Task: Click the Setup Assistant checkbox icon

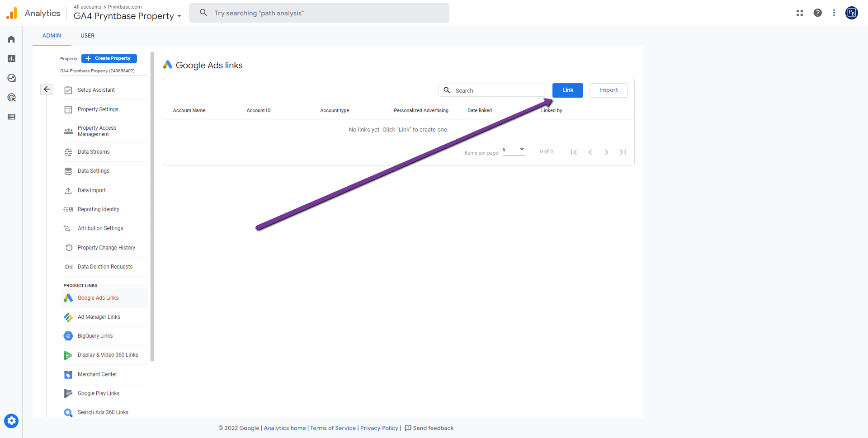Action: tap(68, 90)
